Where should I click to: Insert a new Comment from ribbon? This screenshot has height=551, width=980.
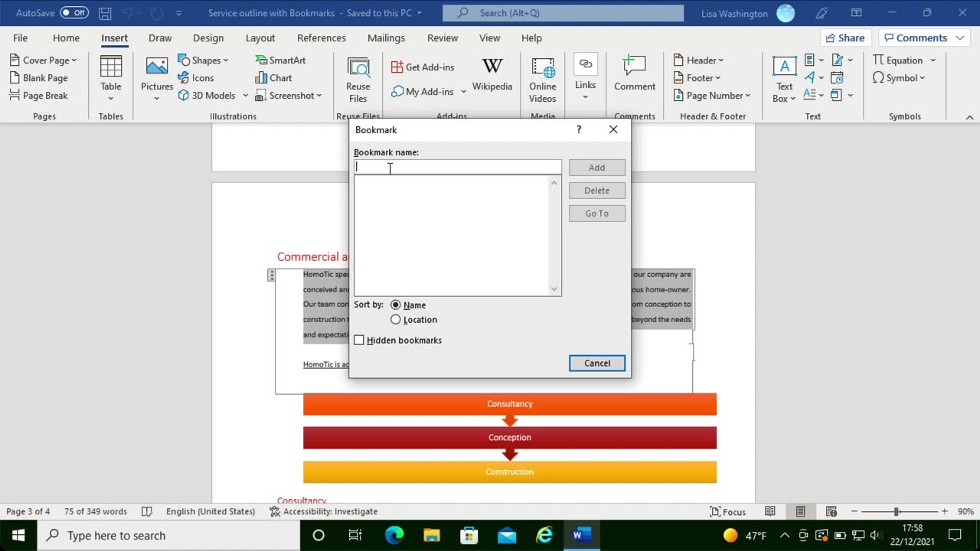(634, 74)
